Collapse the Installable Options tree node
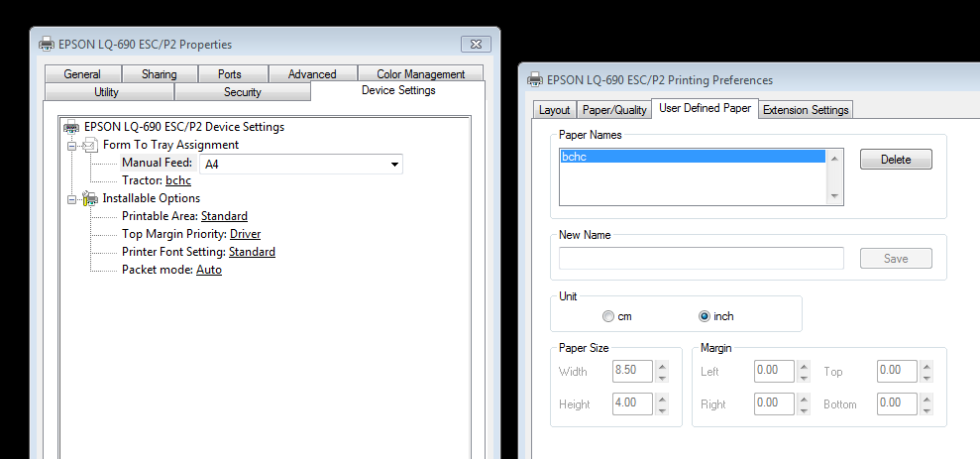 click(71, 199)
